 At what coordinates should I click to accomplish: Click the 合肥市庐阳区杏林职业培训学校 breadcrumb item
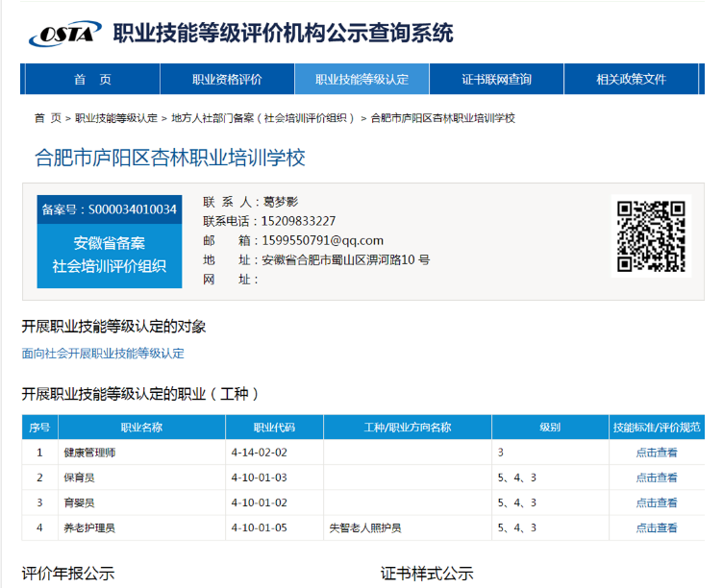pos(442,118)
